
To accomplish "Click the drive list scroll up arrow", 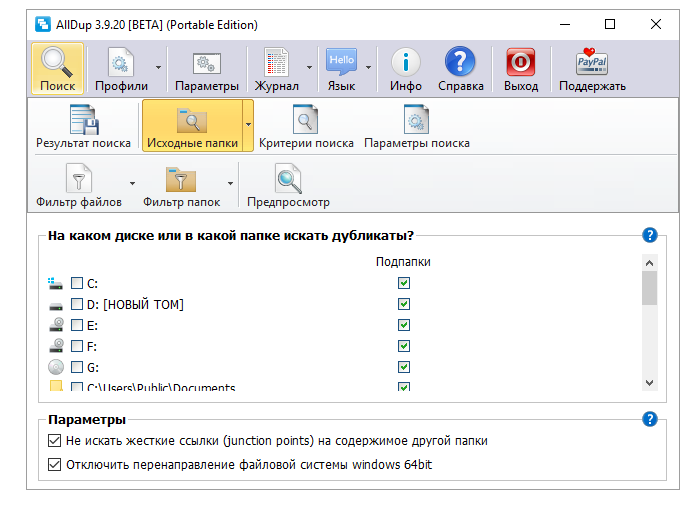I will coord(649,263).
